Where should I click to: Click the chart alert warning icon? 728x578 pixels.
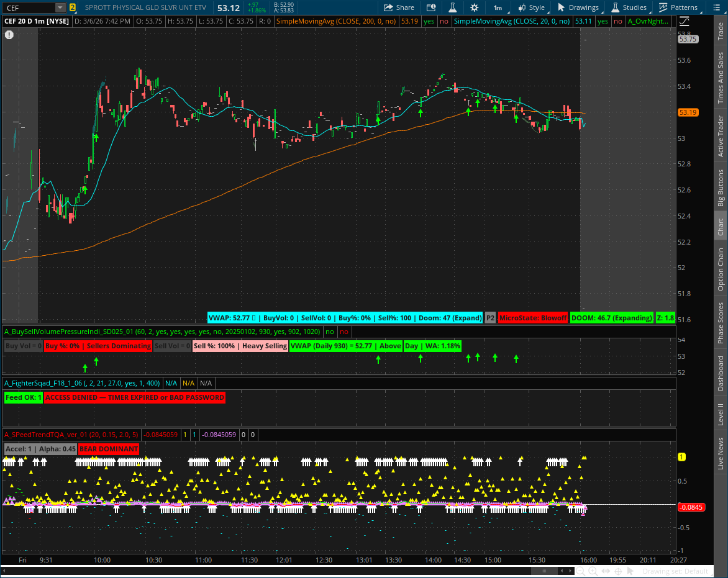pos(9,35)
